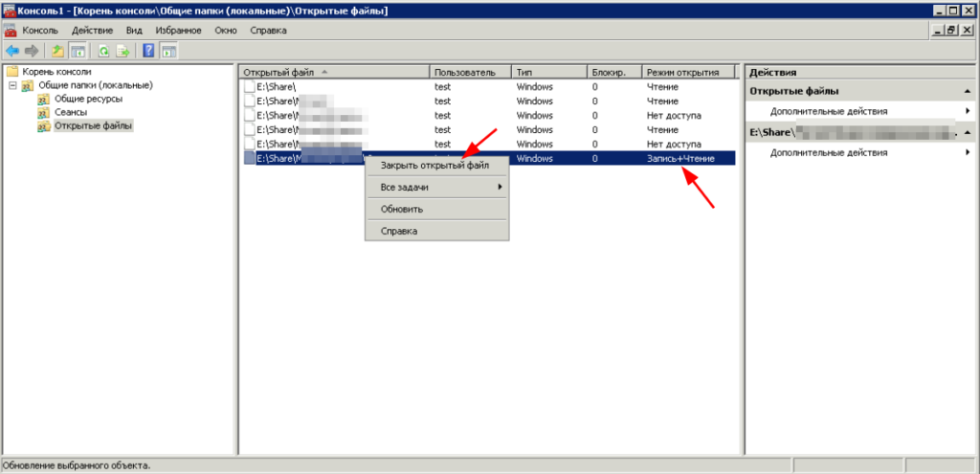980x474 pixels.
Task: Collapse the Открытые файлы actions section
Action: pos(968,91)
